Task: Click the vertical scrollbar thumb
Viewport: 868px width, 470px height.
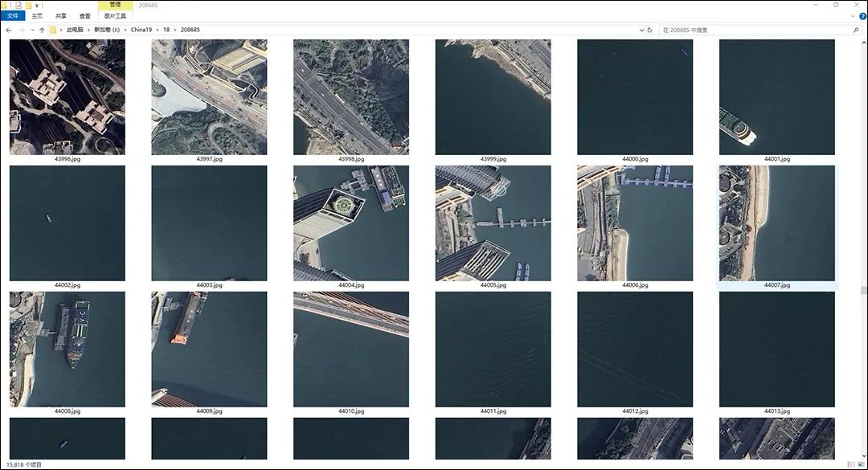Action: click(863, 290)
